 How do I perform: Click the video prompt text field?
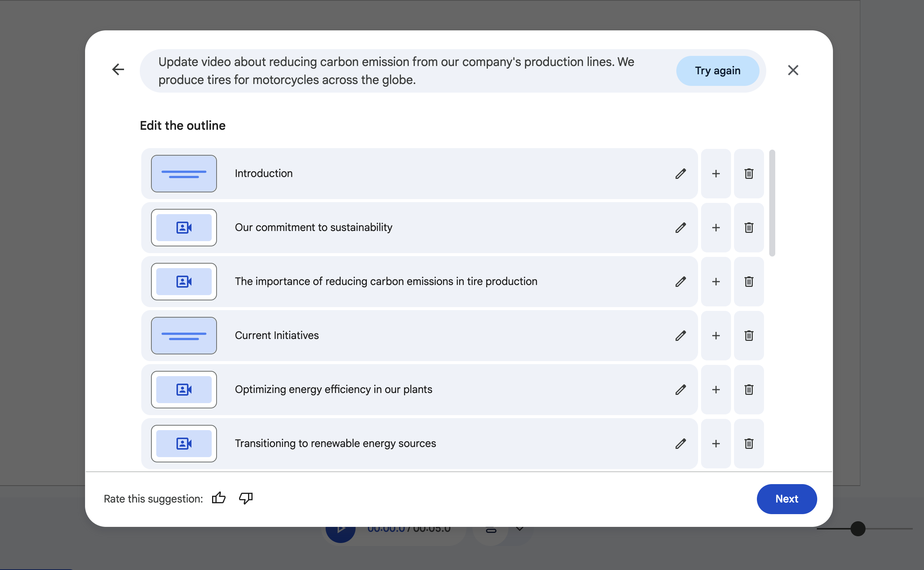396,71
